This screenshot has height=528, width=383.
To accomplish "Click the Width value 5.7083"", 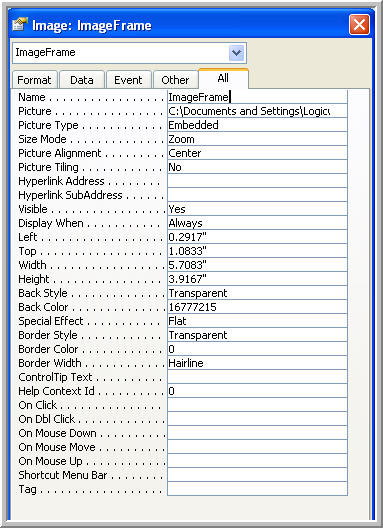I will coord(257,265).
